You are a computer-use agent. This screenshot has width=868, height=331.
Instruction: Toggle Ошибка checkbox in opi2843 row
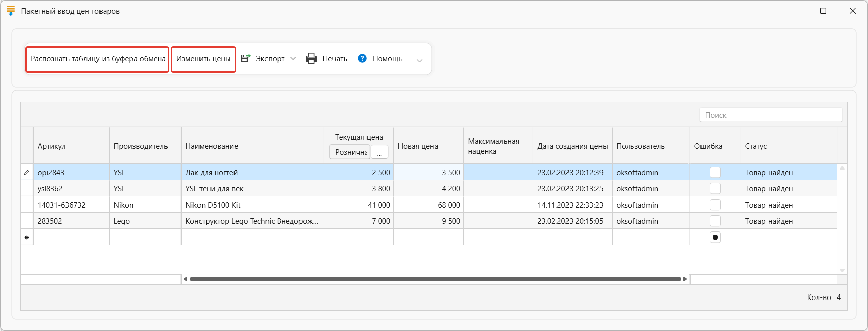pos(715,172)
